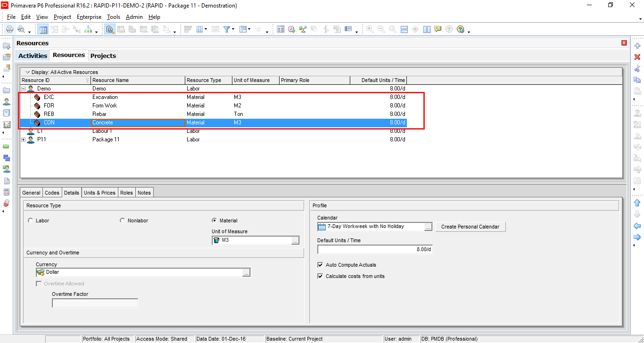This screenshot has width=644, height=343.
Task: Copy the selected resource via the sidebar Copy icon
Action: pyautogui.click(x=637, y=80)
